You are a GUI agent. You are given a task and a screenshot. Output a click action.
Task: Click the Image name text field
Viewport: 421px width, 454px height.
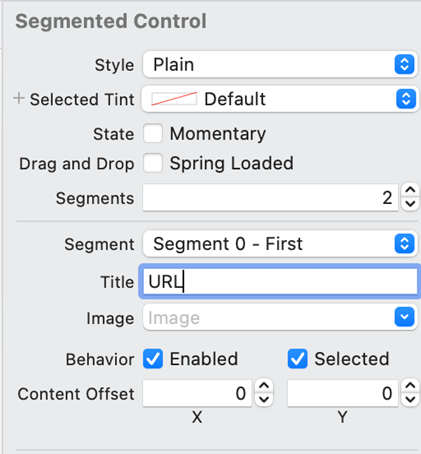point(269,317)
